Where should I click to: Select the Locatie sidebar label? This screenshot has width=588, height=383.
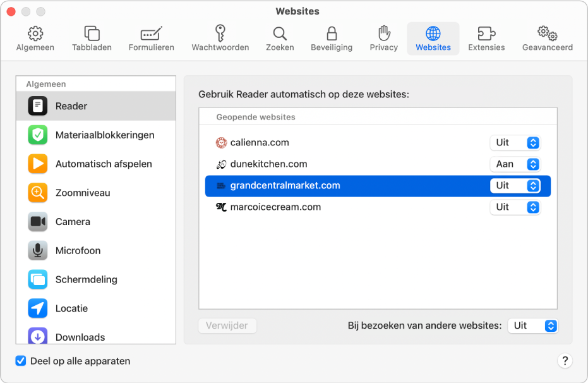(x=71, y=308)
